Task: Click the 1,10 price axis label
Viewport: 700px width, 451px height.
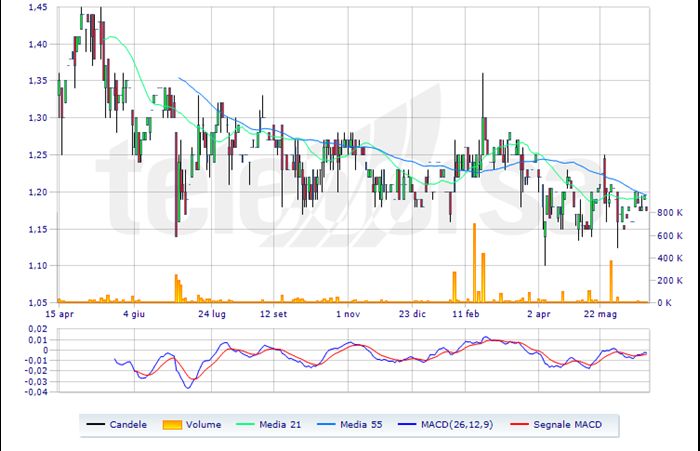Action: 38,266
